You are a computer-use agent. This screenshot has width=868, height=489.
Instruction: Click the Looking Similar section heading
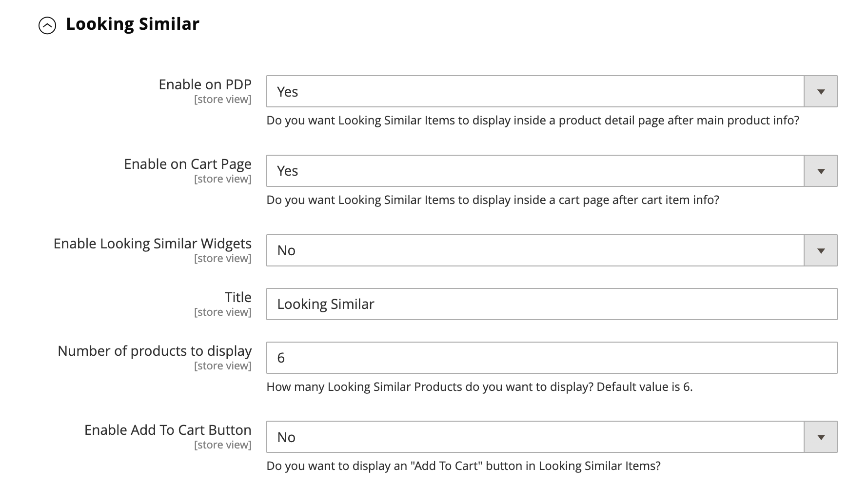(133, 23)
